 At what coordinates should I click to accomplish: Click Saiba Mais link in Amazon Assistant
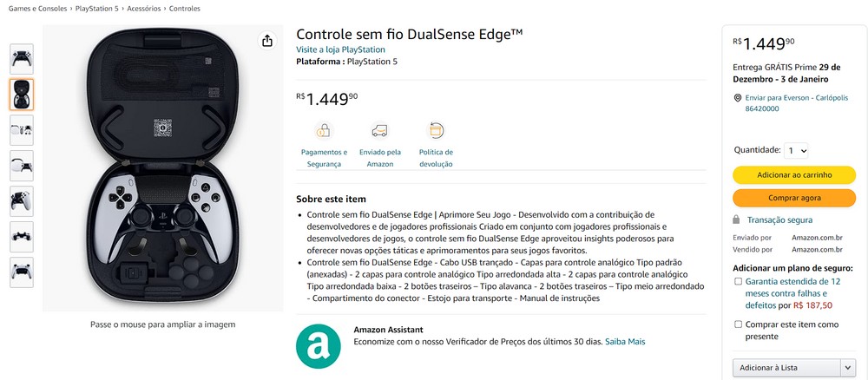coord(625,342)
